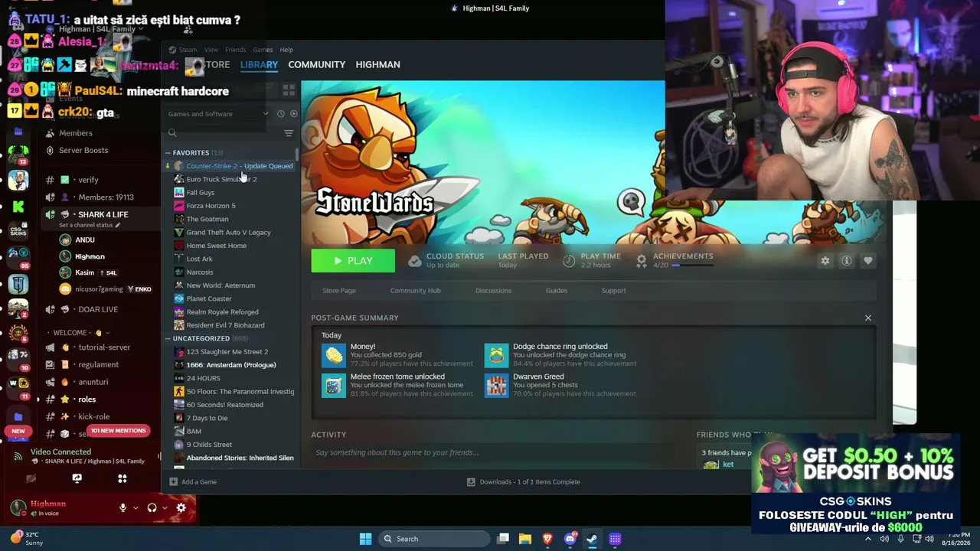Open Guides link
This screenshot has height=551, width=980.
557,291
